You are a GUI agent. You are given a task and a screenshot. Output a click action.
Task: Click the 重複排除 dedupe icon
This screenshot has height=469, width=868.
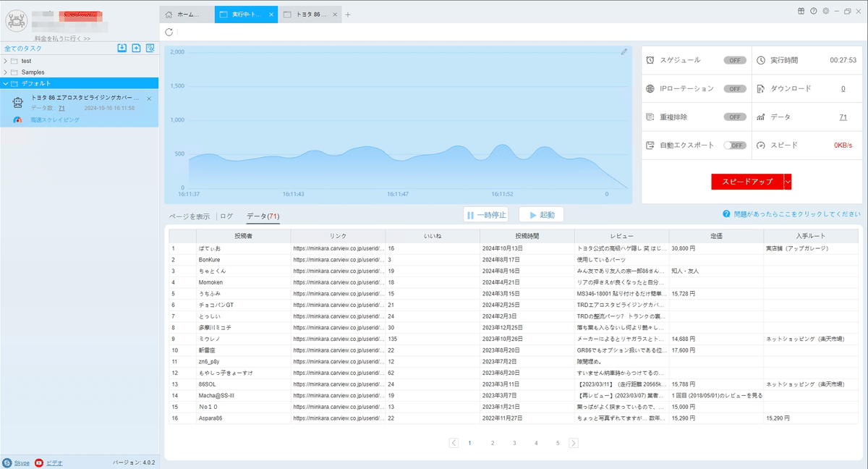point(651,117)
